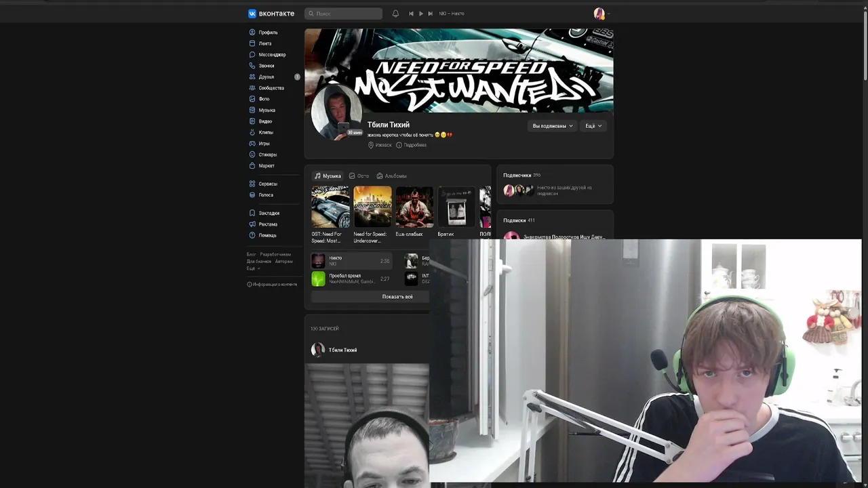Viewport: 868px width, 488px height.
Task: Click the 2:27 duration of Пробеал время
Action: tap(384, 279)
